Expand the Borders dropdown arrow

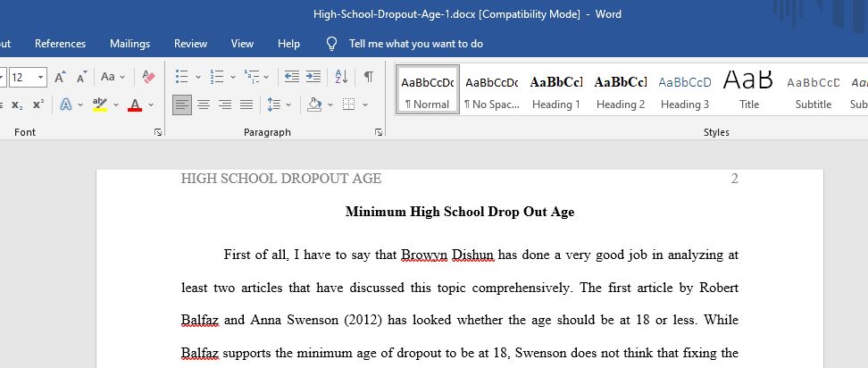click(x=365, y=105)
